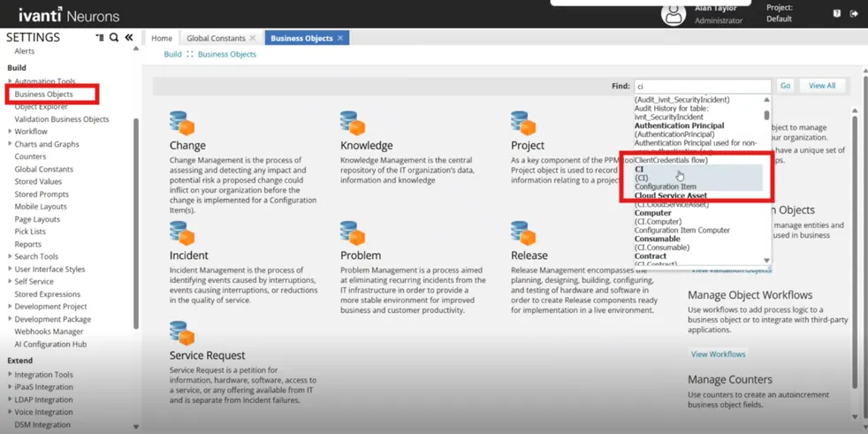Image resolution: width=868 pixels, height=434 pixels.
Task: Open the Incident object title
Action: tap(189, 255)
